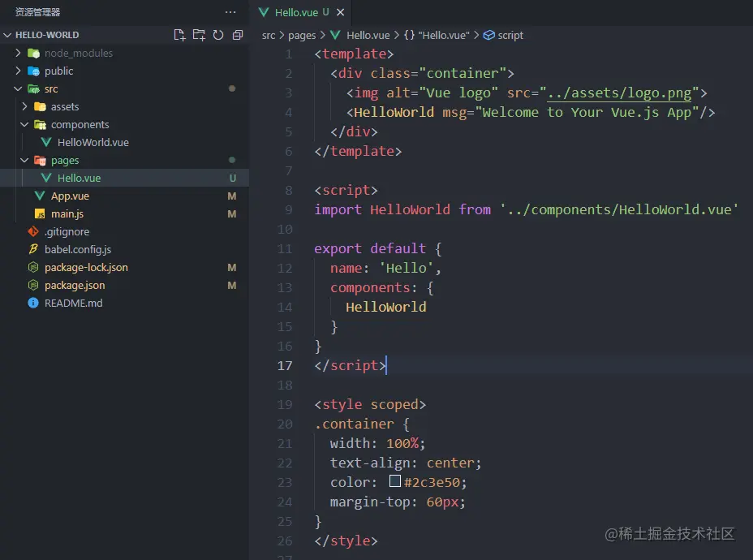753x560 pixels.
Task: Open package.json from the file tree
Action: coord(75,285)
